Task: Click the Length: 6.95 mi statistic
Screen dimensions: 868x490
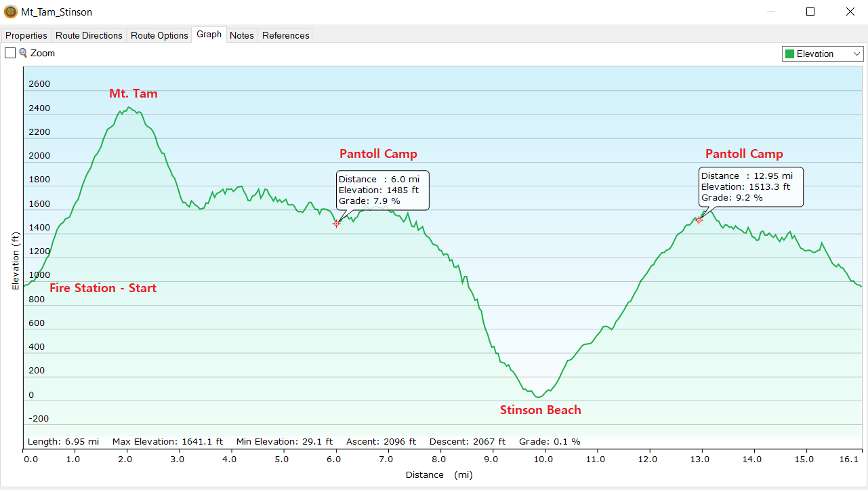Action: coord(63,441)
